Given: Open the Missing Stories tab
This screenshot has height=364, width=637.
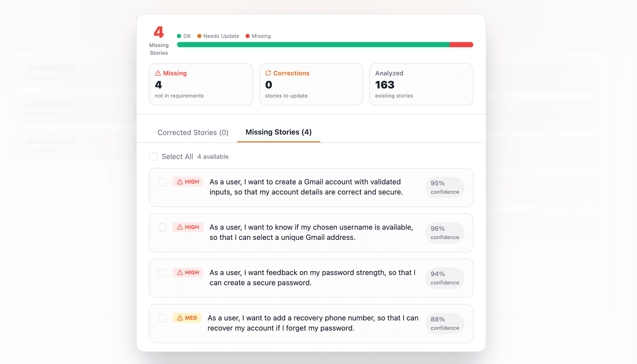Looking at the screenshot, I should tap(278, 132).
